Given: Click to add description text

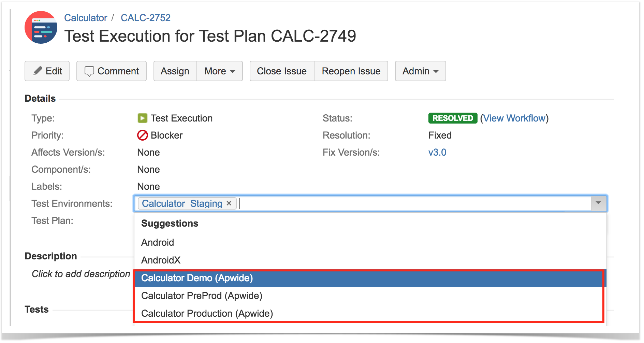Looking at the screenshot, I should [81, 274].
